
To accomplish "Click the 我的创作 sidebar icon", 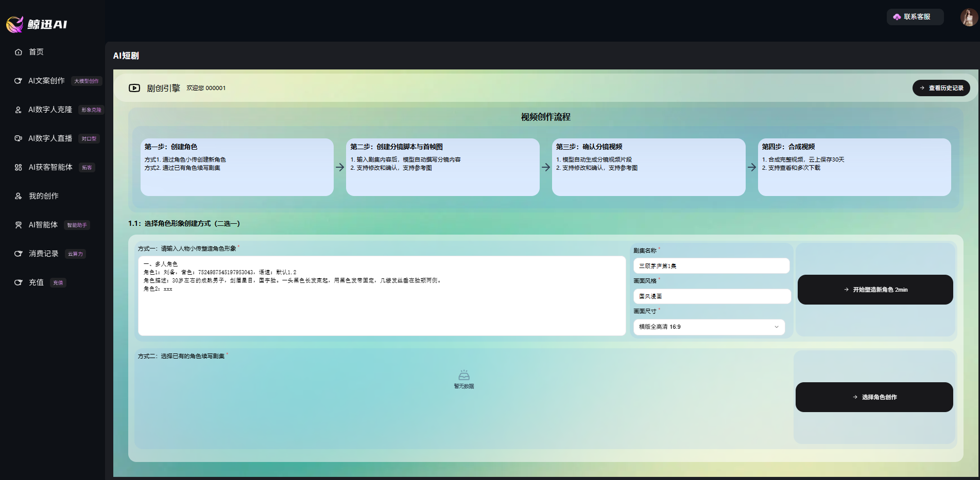I will [x=18, y=196].
